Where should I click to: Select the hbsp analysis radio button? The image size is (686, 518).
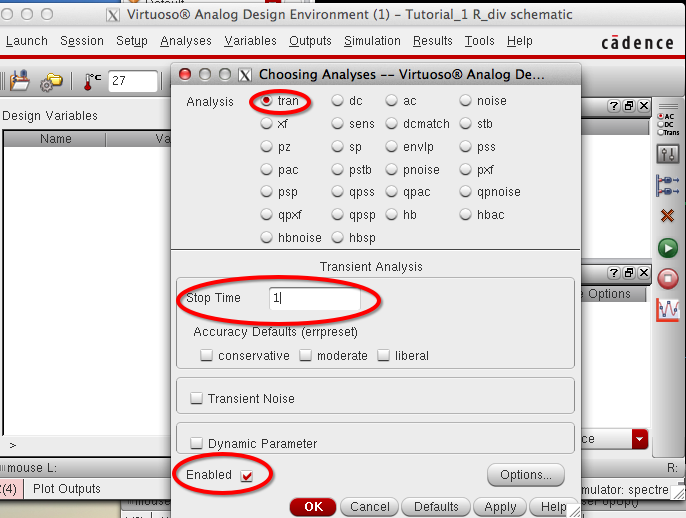point(337,238)
